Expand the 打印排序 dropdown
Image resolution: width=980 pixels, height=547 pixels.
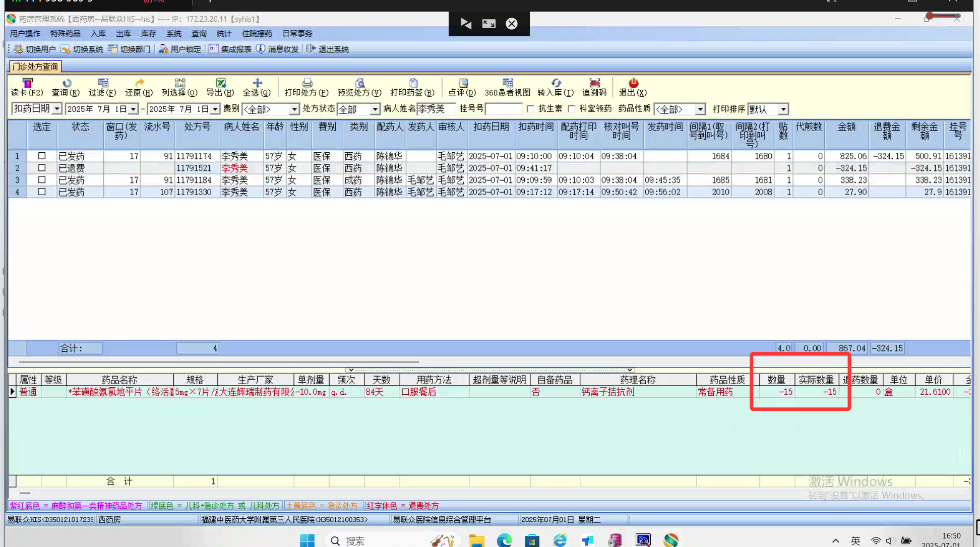[783, 109]
